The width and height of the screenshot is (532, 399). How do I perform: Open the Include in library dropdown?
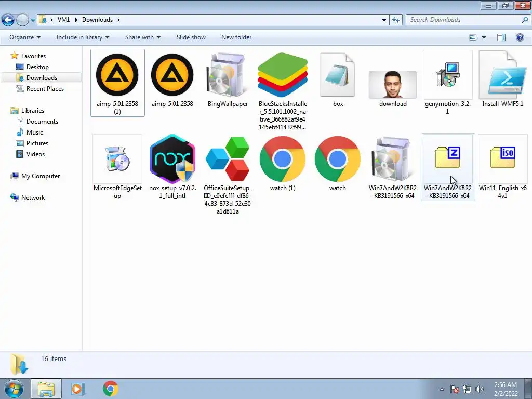[83, 37]
